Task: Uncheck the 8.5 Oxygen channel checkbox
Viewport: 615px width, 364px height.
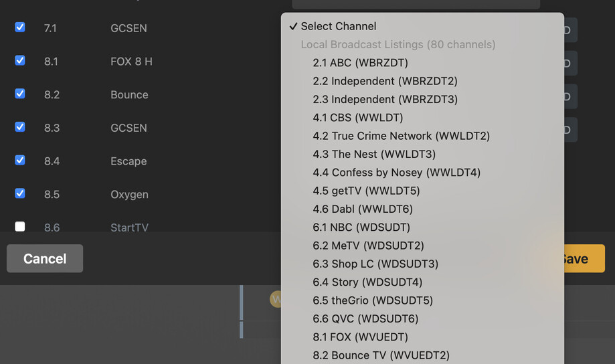Action: click(20, 193)
